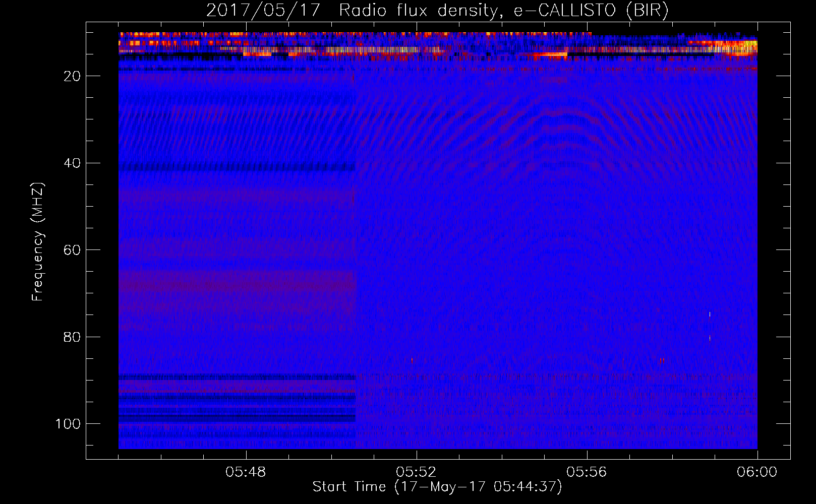Click the 05:56 time tick label

point(587,472)
